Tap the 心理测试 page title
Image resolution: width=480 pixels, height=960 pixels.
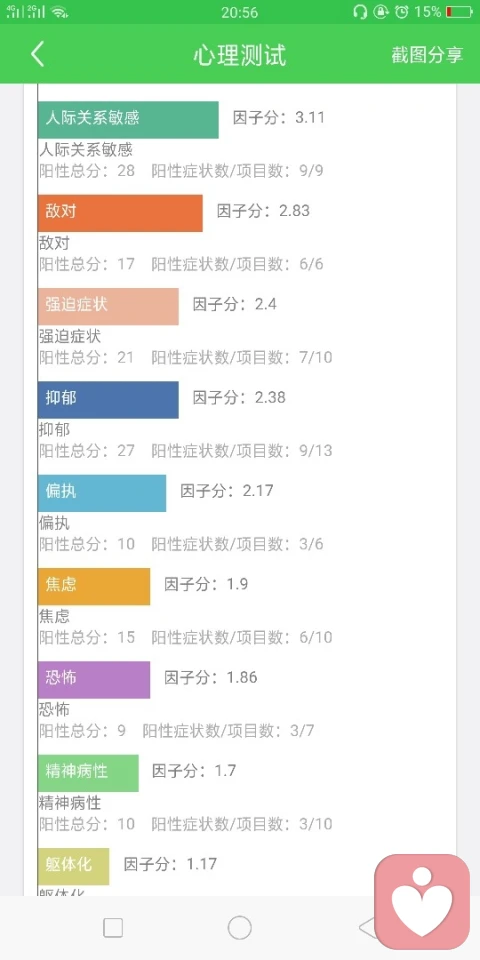239,54
